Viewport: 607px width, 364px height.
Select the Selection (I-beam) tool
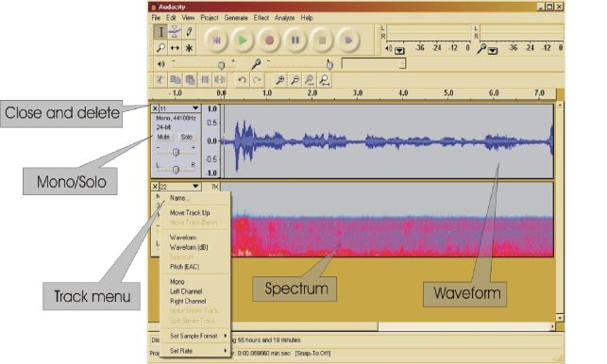160,32
